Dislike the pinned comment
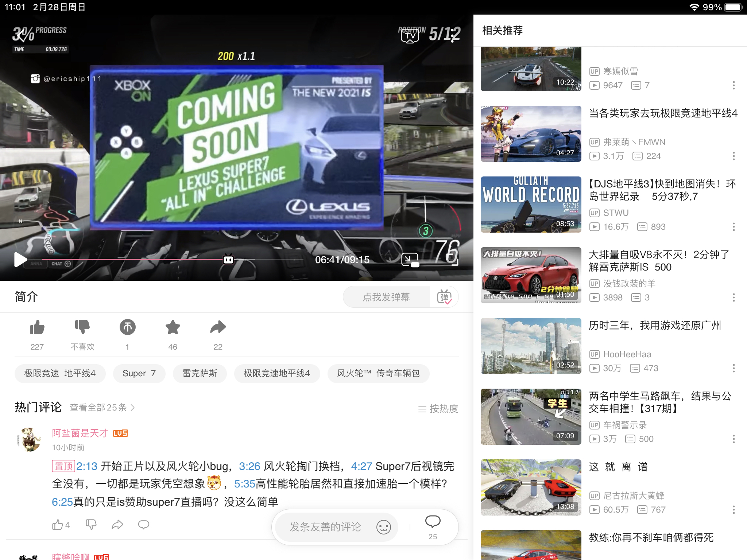The width and height of the screenshot is (747, 560). click(x=91, y=525)
